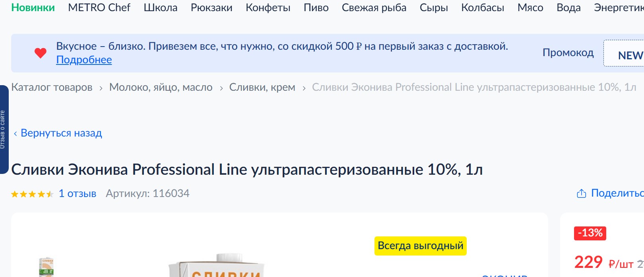Image resolution: width=644 pixels, height=277 pixels.
Task: Open the Свежая рыба category
Action: pyautogui.click(x=374, y=8)
